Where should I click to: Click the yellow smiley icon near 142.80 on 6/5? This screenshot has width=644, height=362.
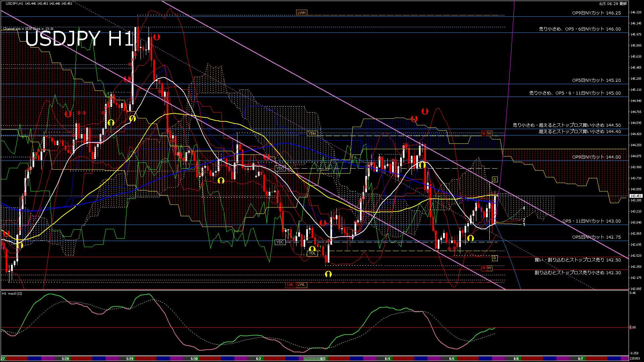471,237
